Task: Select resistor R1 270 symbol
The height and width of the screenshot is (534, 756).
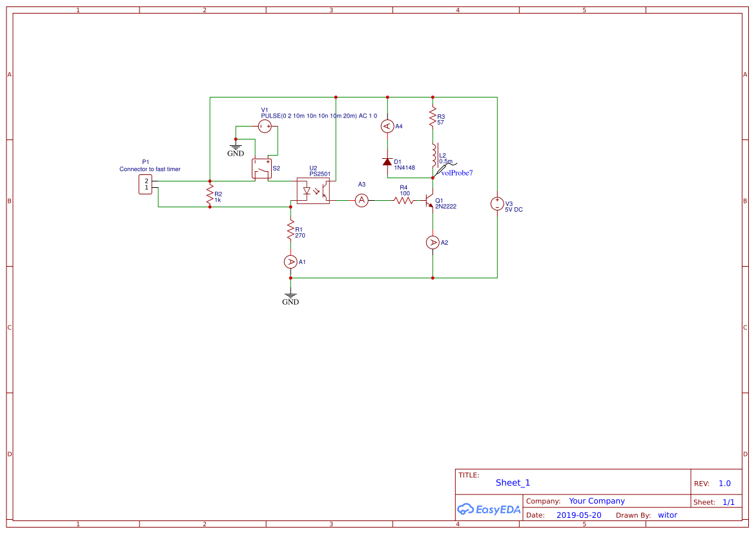Action: click(291, 230)
